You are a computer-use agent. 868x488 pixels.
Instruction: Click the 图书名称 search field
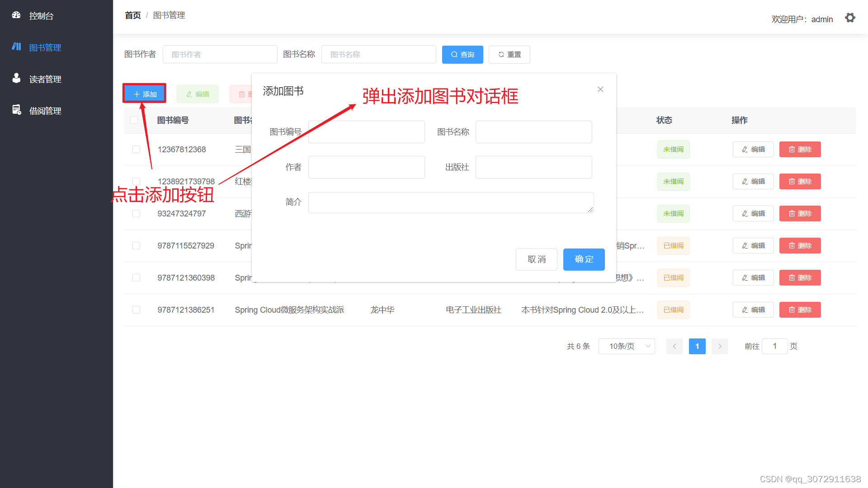point(379,54)
